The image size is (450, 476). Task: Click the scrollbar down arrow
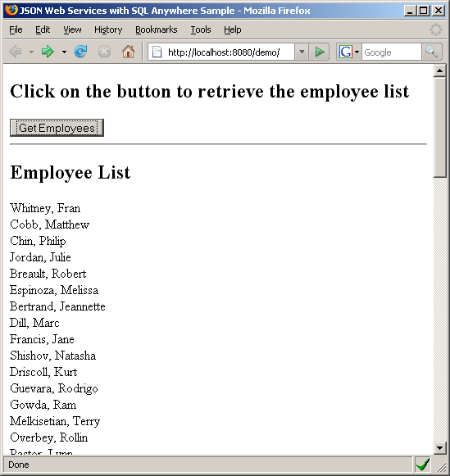click(439, 447)
